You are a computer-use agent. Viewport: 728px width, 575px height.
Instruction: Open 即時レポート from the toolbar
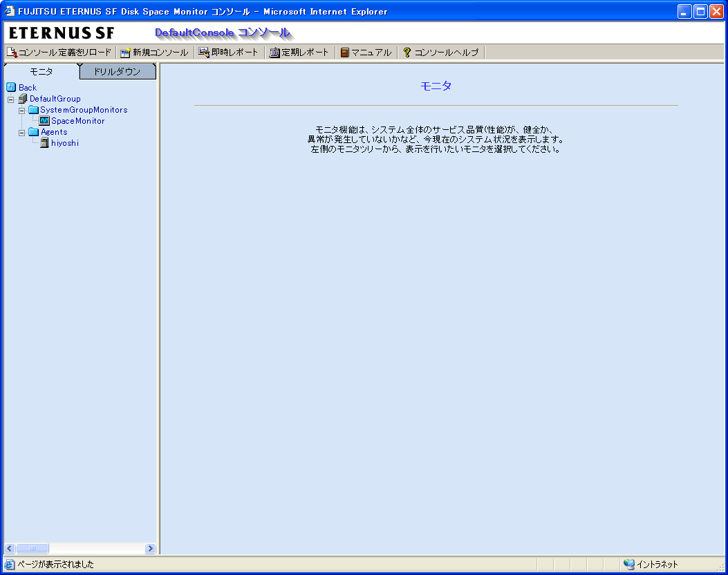[228, 53]
